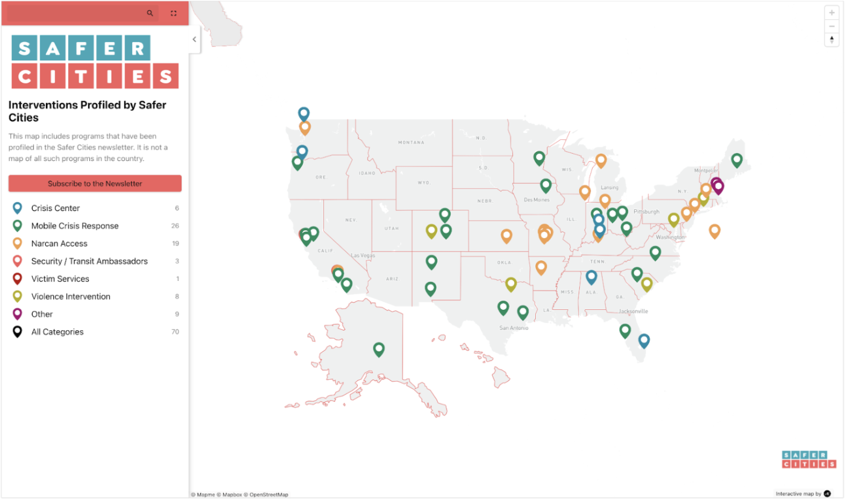The width and height of the screenshot is (846, 504).
Task: Show All Categories on the map
Action: coord(95,332)
